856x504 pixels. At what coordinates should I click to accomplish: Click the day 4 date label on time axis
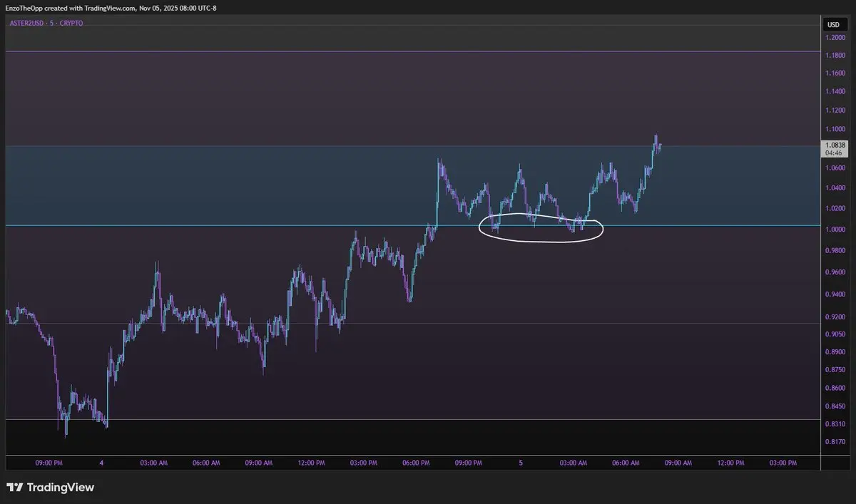click(101, 463)
